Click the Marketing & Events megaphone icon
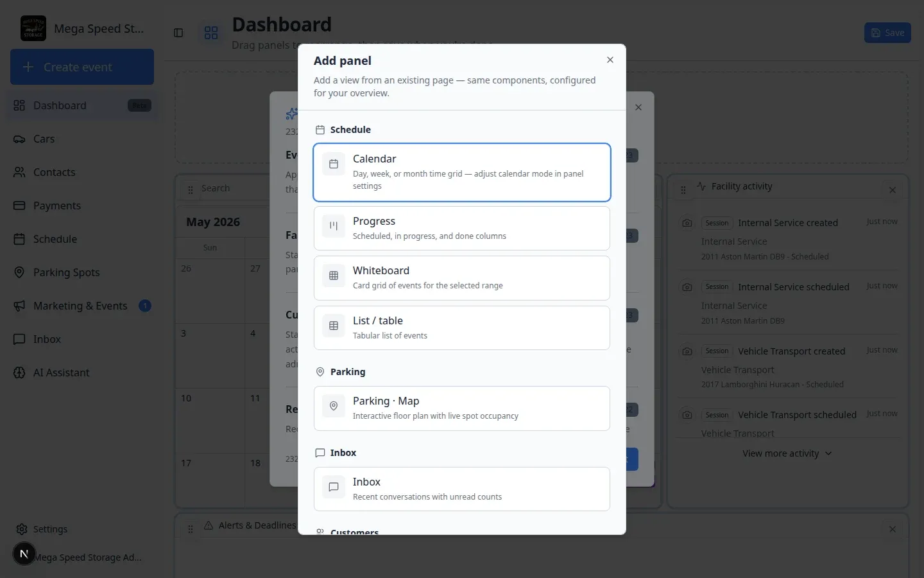924x578 pixels. 20,306
